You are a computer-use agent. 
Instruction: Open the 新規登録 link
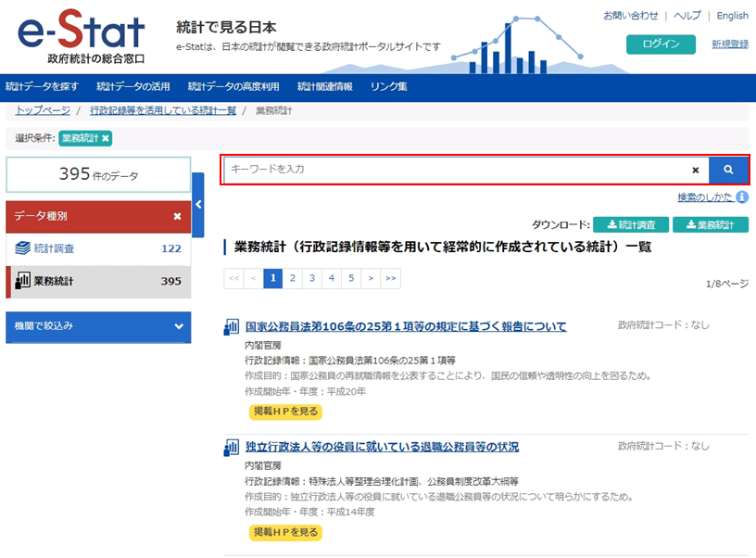point(730,44)
